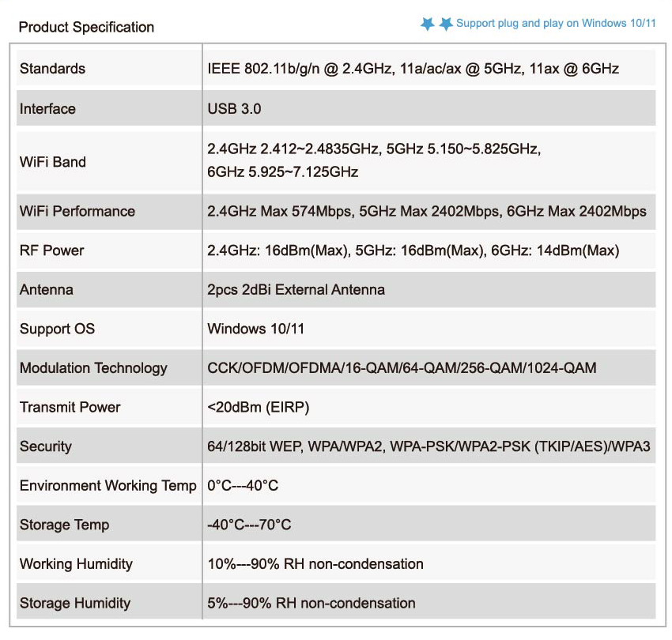
Task: Click the first blue star icon
Action: pos(428,24)
